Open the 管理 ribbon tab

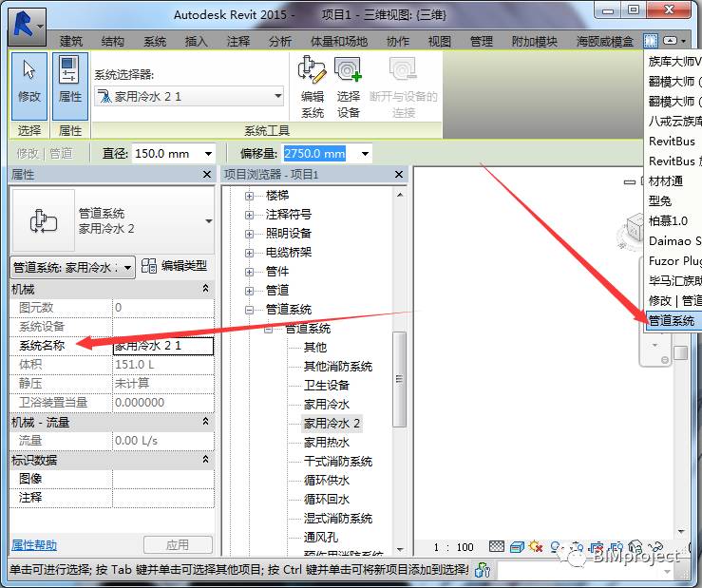pos(482,41)
